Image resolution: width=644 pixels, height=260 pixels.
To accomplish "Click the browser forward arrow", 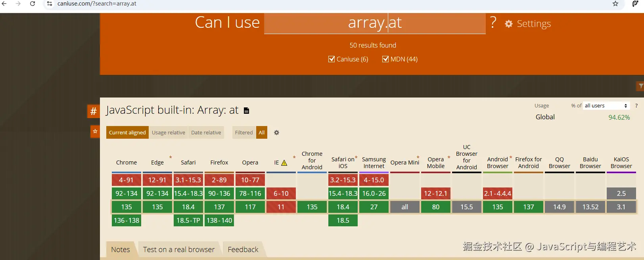I will (18, 4).
